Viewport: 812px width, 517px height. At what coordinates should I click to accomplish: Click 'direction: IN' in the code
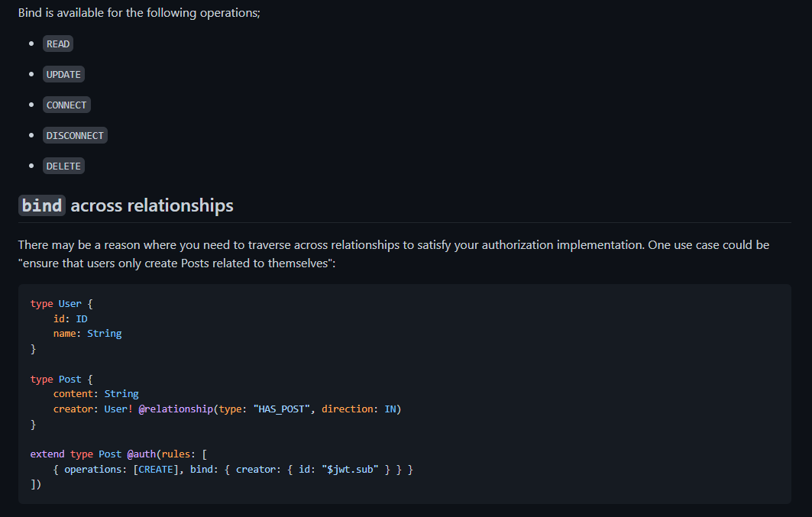click(359, 409)
